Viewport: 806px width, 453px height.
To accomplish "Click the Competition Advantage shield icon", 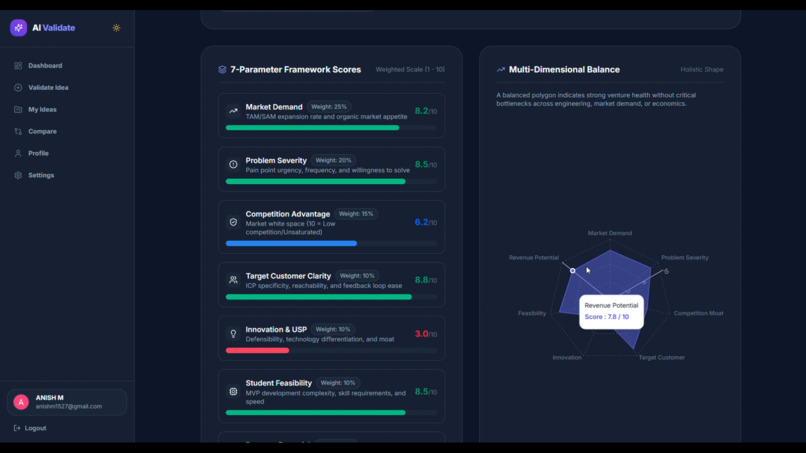I will pos(233,222).
